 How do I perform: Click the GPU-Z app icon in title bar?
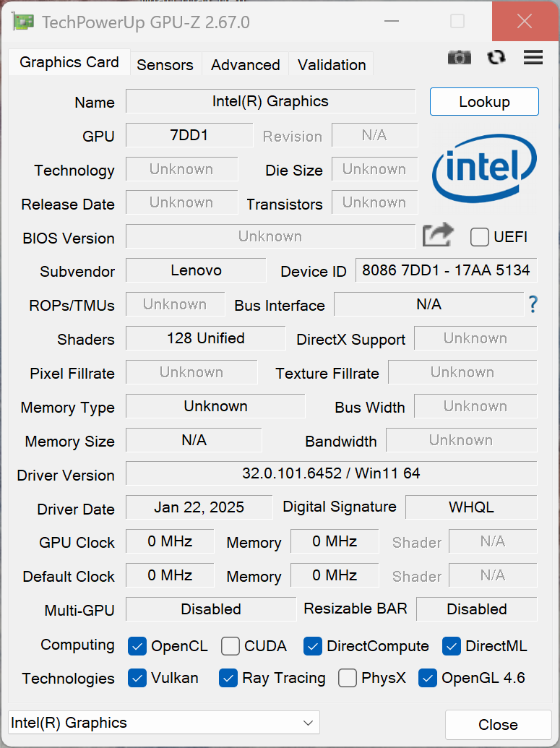coord(24,22)
